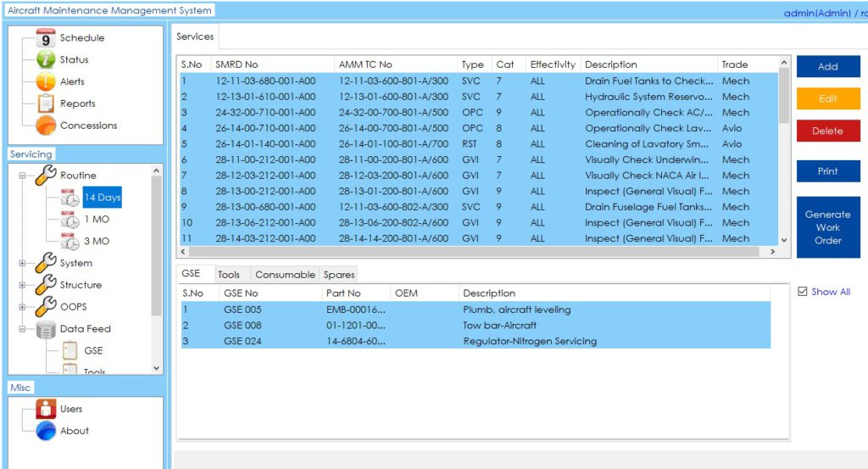Select the 3 MO tree item
Screen dimensions: 868x469
pyautogui.click(x=97, y=241)
